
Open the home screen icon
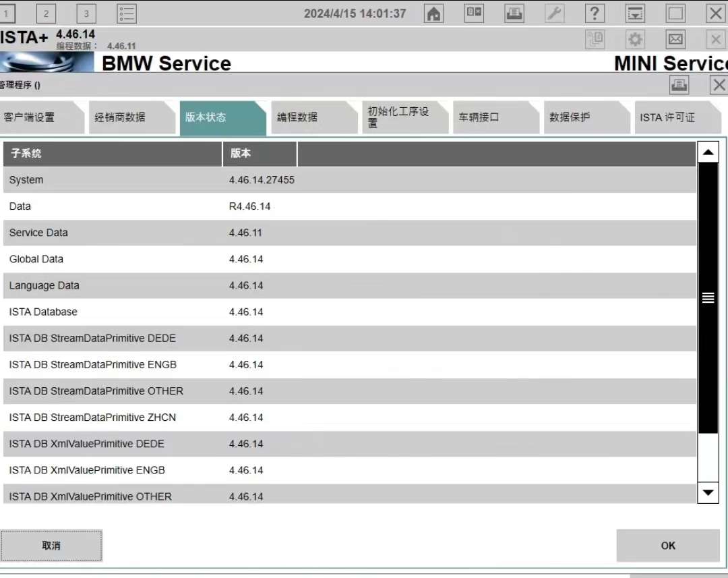tap(433, 13)
